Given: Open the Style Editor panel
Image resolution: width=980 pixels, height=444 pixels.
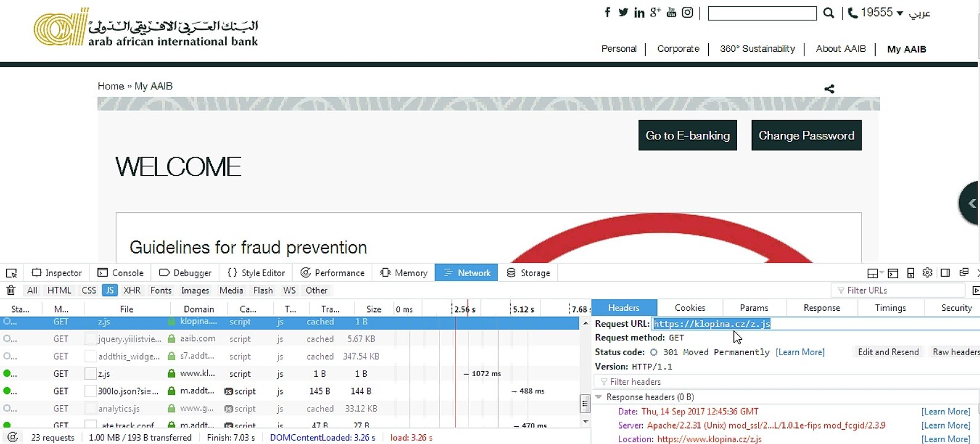Looking at the screenshot, I should pyautogui.click(x=256, y=273).
